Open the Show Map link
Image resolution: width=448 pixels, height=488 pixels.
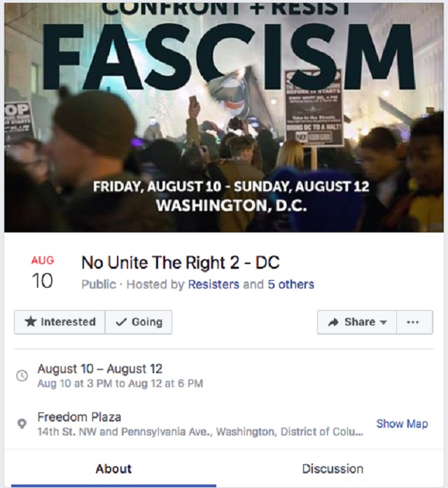pyautogui.click(x=402, y=424)
